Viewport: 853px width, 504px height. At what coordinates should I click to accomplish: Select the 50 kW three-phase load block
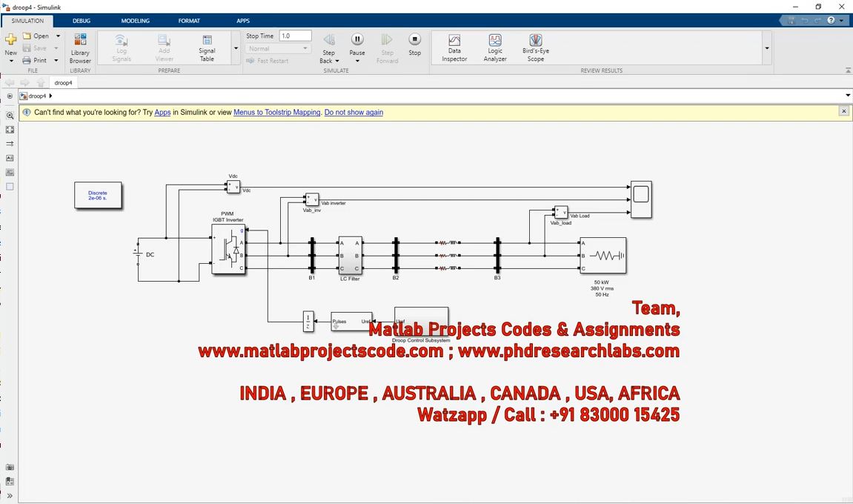click(603, 255)
